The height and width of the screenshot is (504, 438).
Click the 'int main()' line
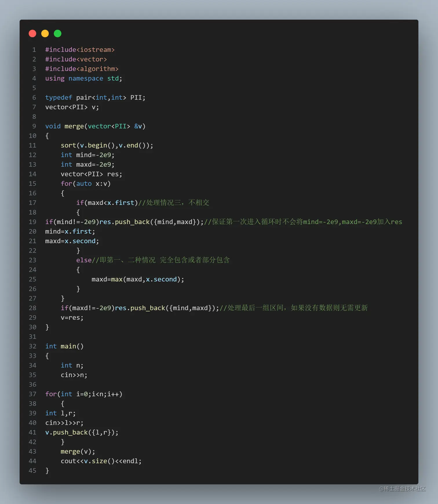64,347
